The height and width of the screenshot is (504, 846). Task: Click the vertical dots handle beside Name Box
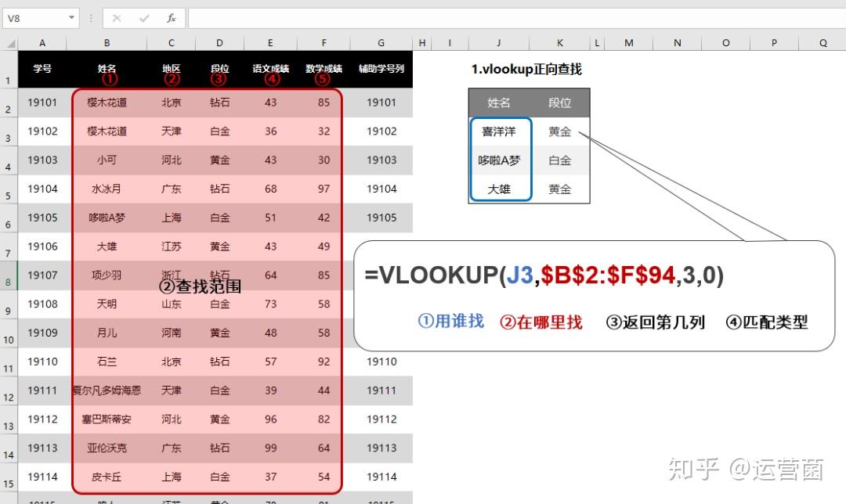click(x=92, y=17)
